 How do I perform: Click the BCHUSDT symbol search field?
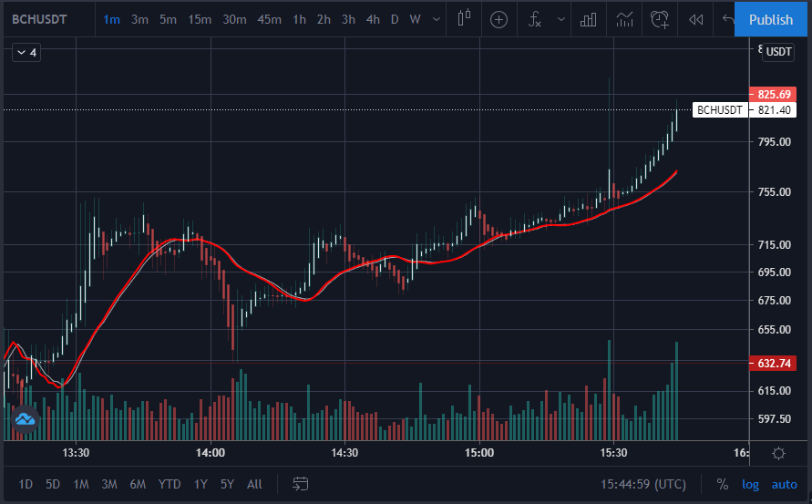pyautogui.click(x=39, y=20)
